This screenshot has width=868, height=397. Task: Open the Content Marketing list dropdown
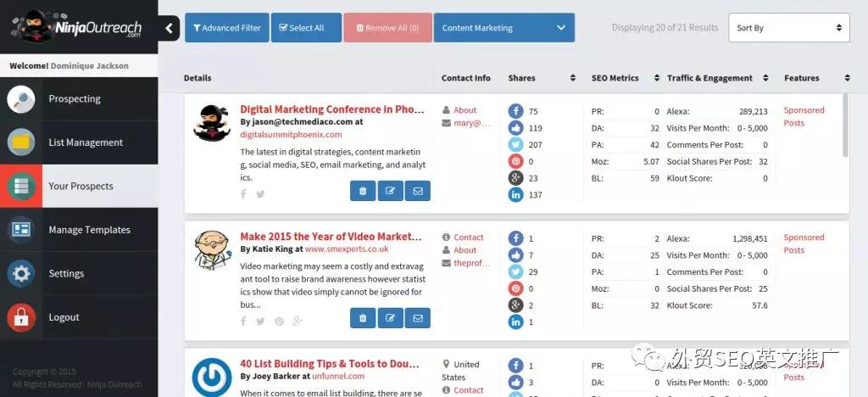click(x=504, y=28)
